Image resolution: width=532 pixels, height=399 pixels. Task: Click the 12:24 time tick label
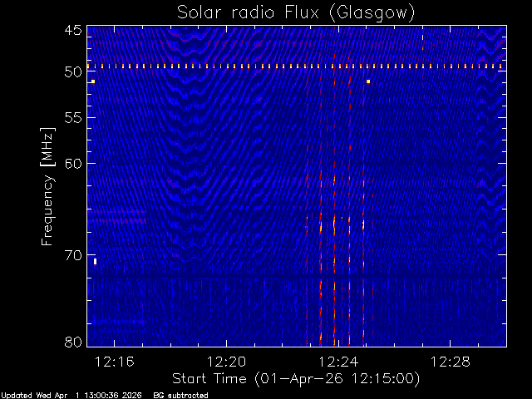[338, 362]
